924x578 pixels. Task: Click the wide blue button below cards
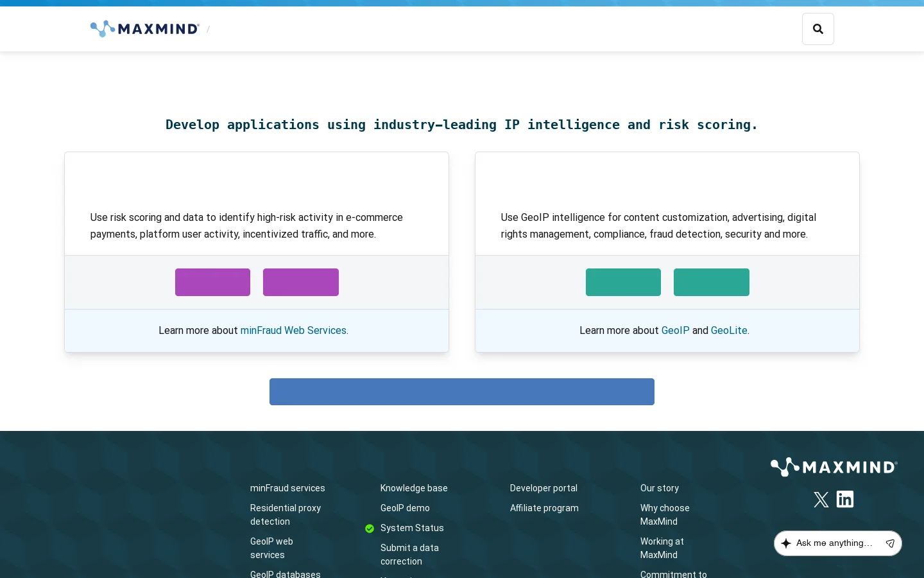[462, 392]
